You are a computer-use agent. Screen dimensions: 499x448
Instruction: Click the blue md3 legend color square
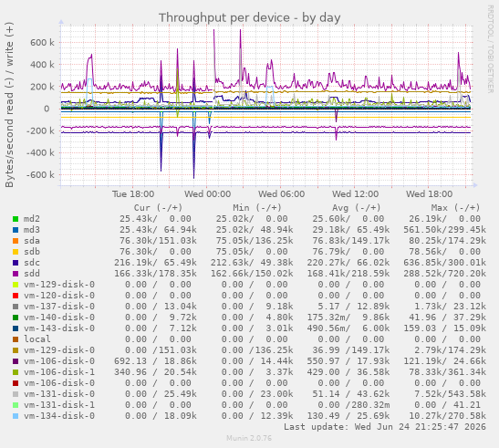[x=16, y=230]
